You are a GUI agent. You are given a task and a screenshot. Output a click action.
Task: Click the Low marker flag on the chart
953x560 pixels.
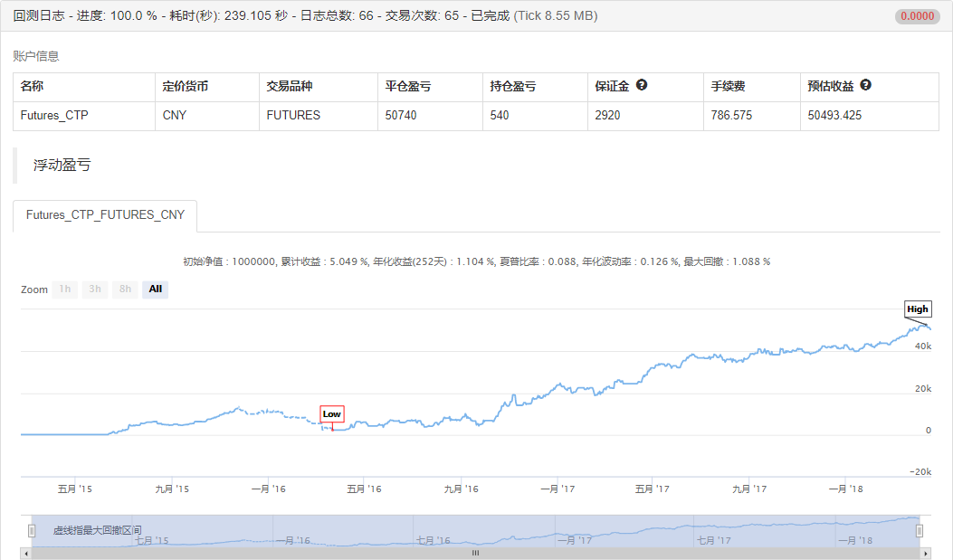[331, 413]
